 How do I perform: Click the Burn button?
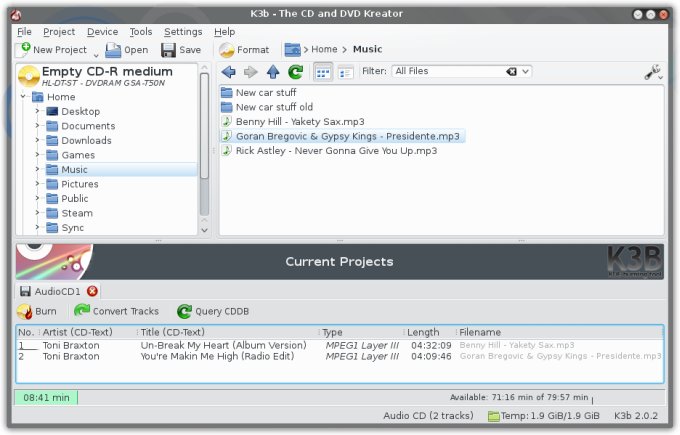pyautogui.click(x=37, y=311)
